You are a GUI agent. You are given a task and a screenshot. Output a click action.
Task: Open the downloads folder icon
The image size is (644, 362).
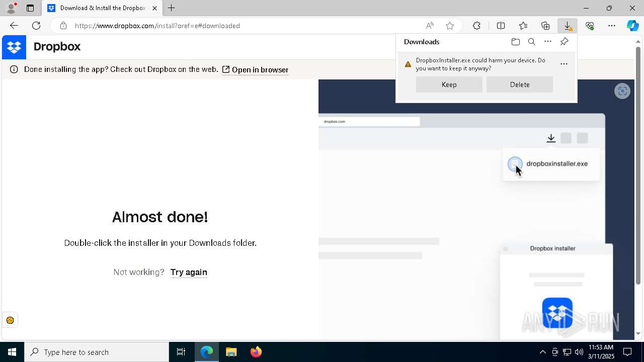pos(515,42)
